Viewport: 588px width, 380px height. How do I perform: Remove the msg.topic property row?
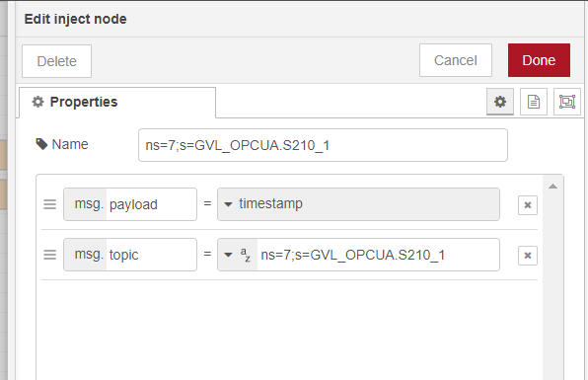pyautogui.click(x=528, y=256)
